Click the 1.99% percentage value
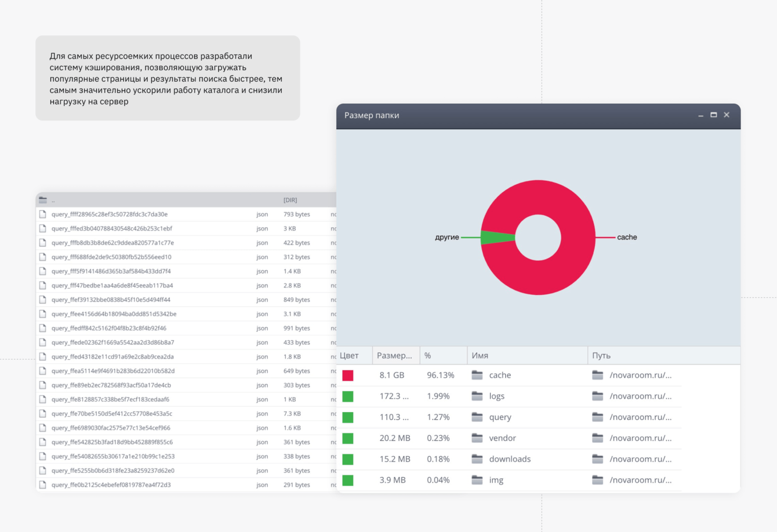This screenshot has height=532, width=777. (438, 396)
